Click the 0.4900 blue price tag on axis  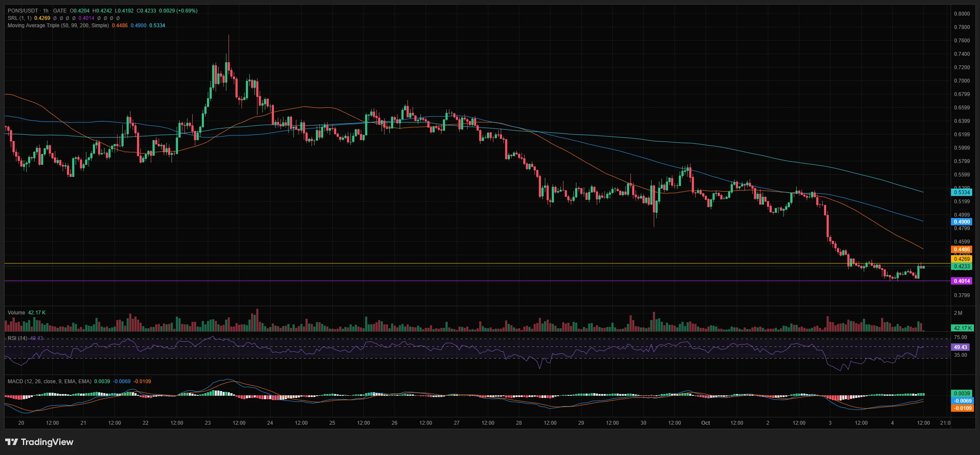coord(962,222)
